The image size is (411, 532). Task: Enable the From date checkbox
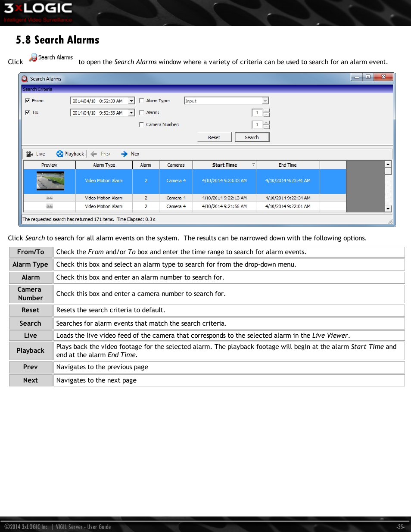click(27, 101)
